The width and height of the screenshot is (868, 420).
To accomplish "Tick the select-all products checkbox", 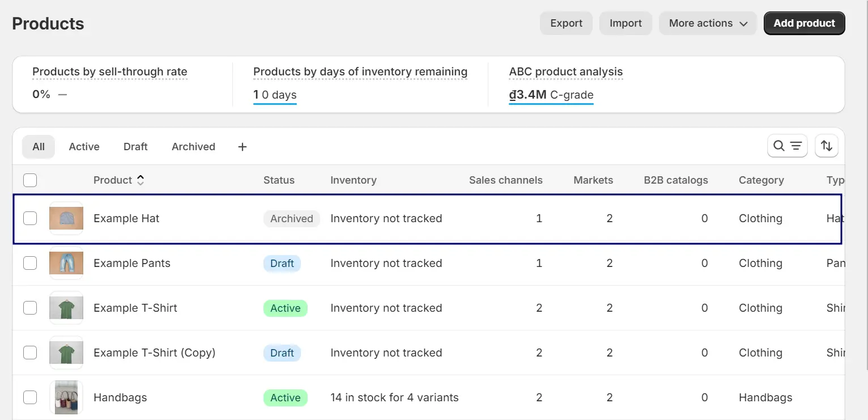I will [x=30, y=180].
